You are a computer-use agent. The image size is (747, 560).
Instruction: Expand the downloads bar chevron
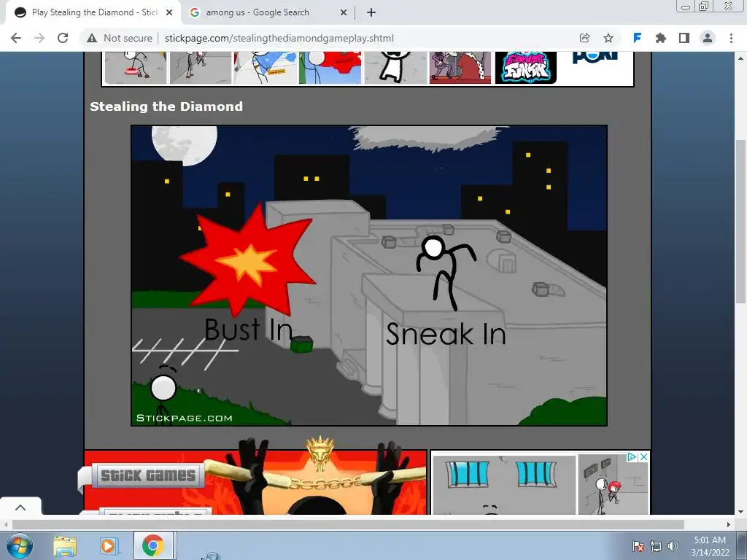coord(20,507)
